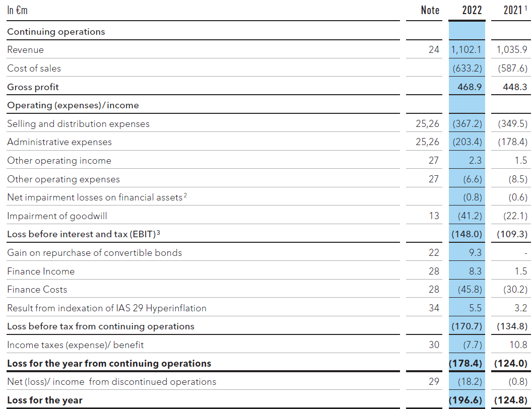Viewport: 532px width, 409px height.
Task: Click 2022 Gross profit value 468.9
Action: (470, 87)
